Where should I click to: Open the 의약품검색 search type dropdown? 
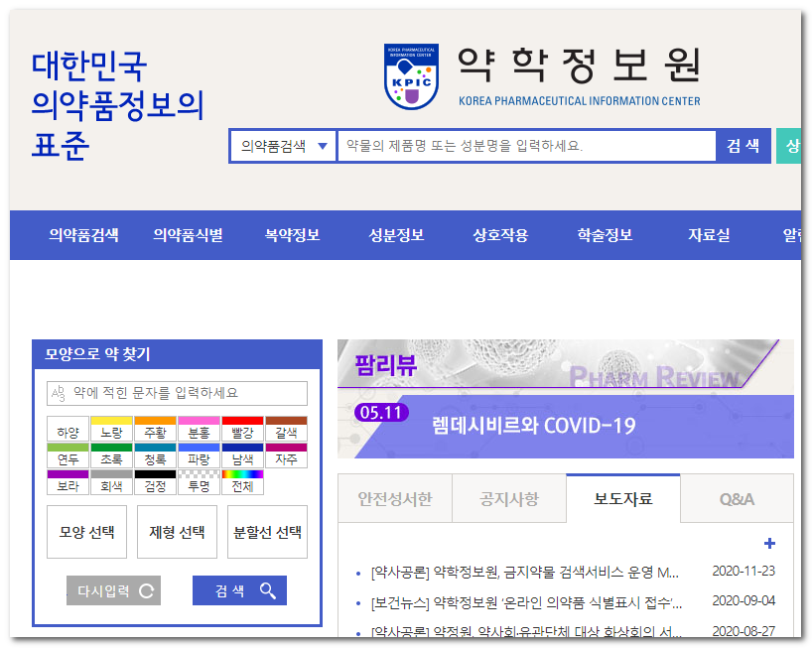coord(283,146)
